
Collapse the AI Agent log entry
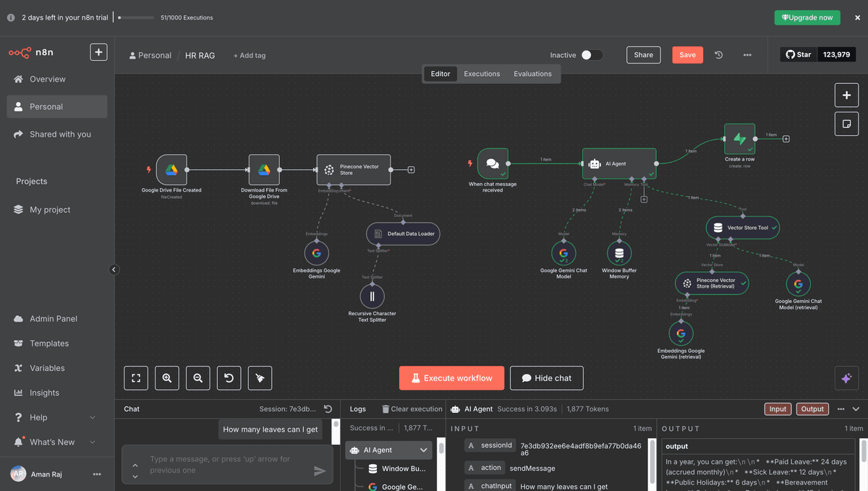423,451
